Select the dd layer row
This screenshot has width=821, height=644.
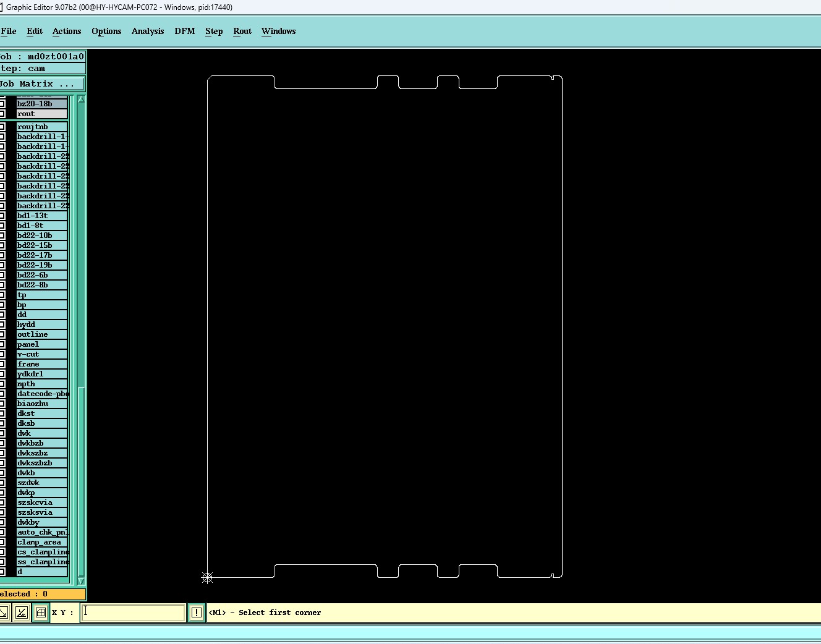[42, 315]
